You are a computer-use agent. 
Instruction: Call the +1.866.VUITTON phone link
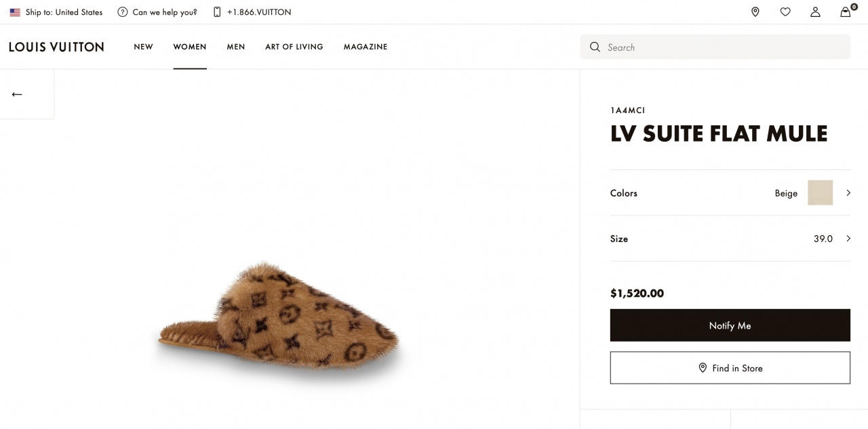coord(258,12)
